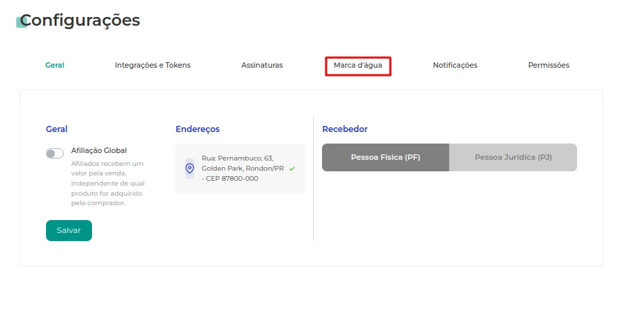Click the Endereços section heading
The width and height of the screenshot is (644, 323).
198,129
